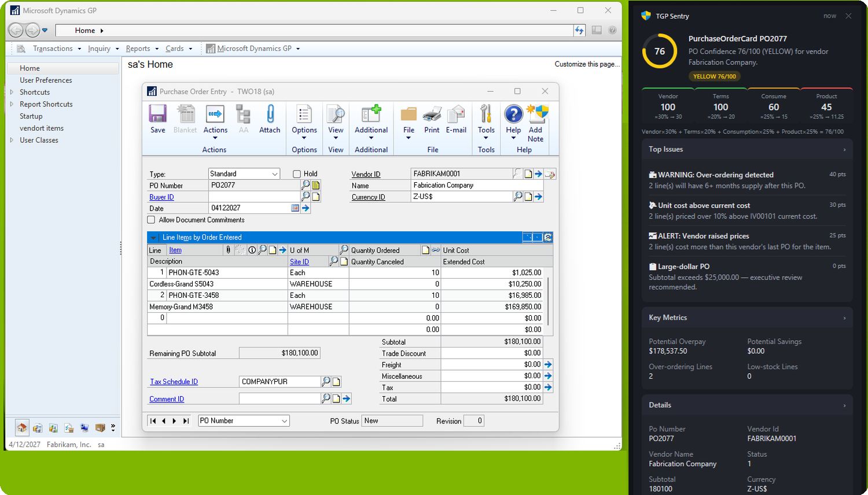Open the Tools ribbon button

[486, 120]
